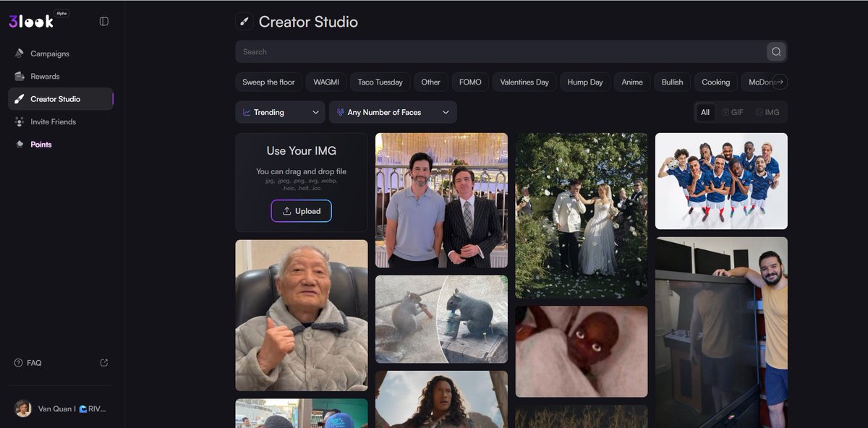Click the Rewards gift icon
Image resolution: width=868 pixels, height=428 pixels.
20,76
